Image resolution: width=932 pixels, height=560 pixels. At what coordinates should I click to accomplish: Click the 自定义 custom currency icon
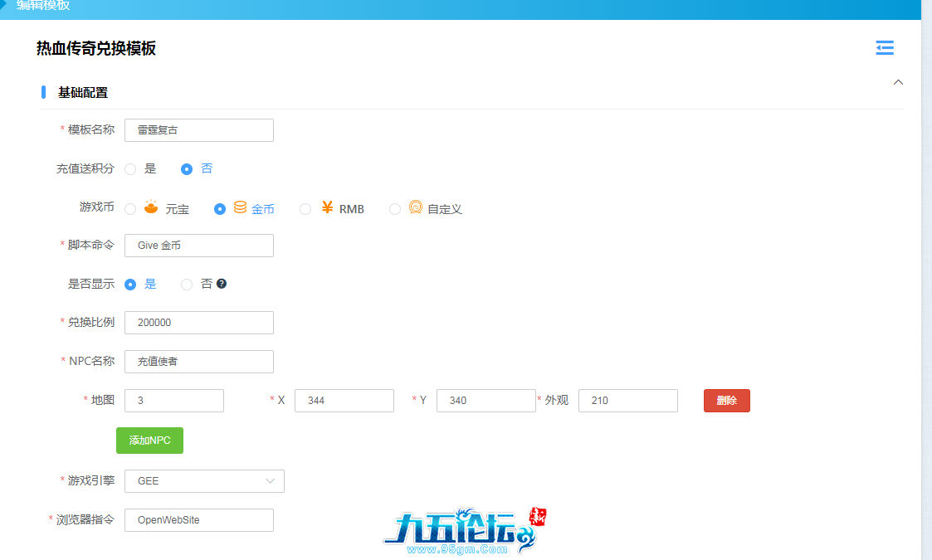[x=416, y=207]
